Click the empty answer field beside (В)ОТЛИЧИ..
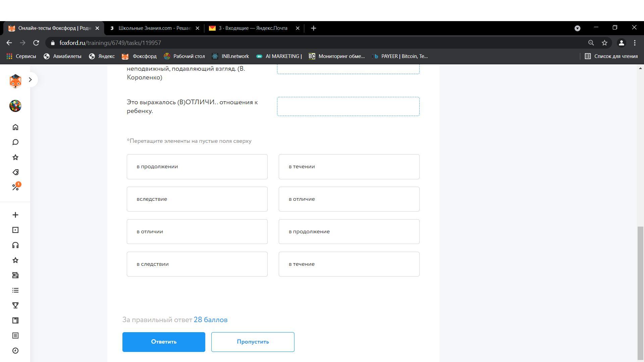This screenshot has height=362, width=644. (x=348, y=107)
